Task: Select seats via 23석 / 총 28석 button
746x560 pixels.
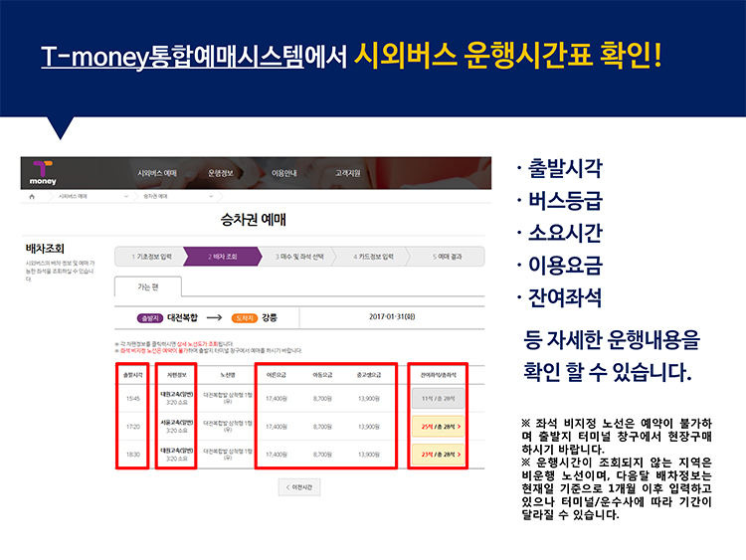Action: (x=439, y=455)
